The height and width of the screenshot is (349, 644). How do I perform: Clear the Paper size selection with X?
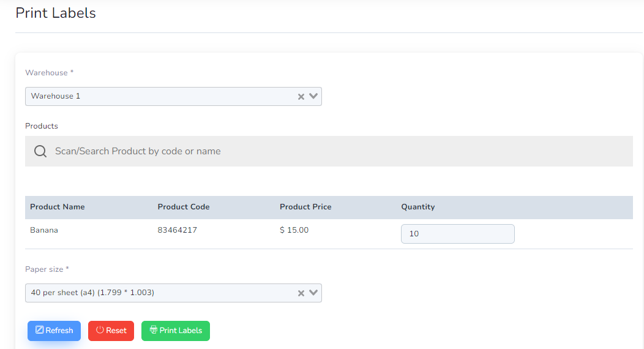pyautogui.click(x=301, y=293)
